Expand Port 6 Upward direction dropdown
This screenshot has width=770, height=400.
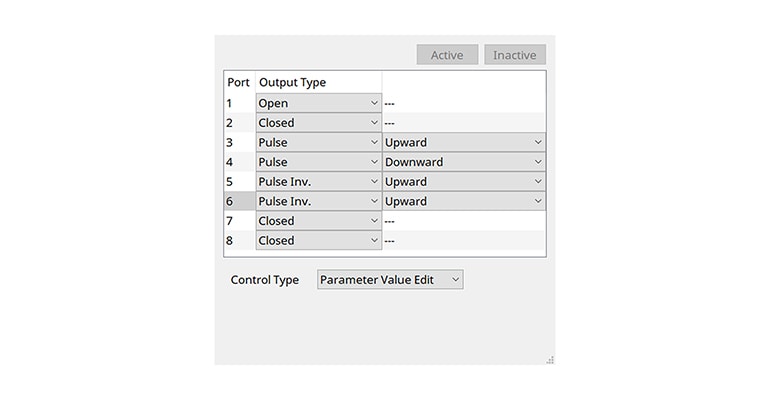(464, 201)
